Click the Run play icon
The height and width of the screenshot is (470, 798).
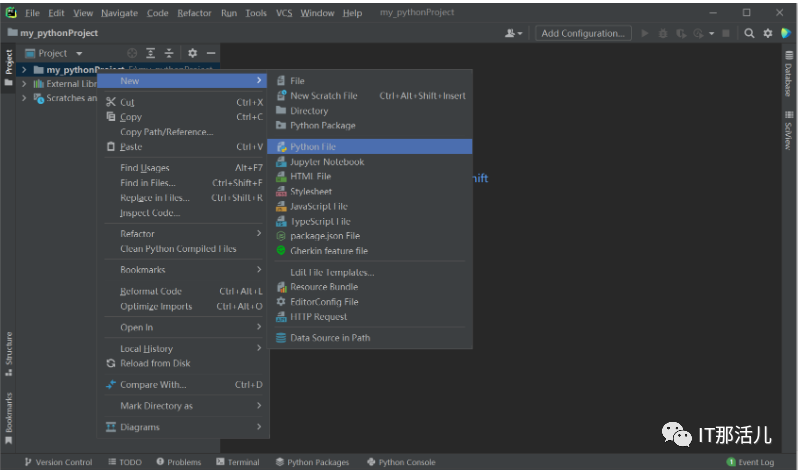coord(645,34)
